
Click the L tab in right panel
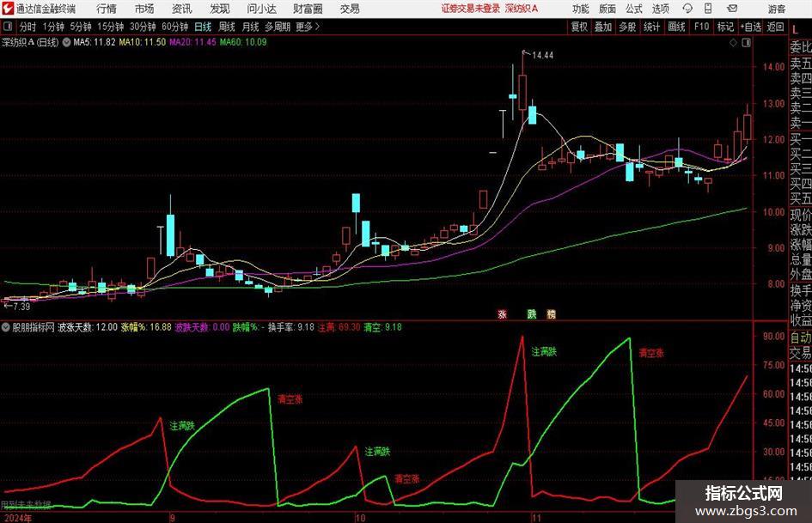pyautogui.click(x=795, y=31)
